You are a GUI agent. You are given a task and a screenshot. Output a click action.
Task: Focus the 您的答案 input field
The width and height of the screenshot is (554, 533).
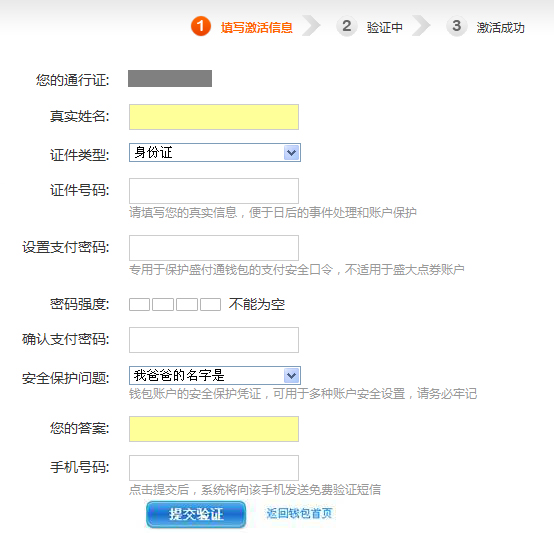point(214,429)
